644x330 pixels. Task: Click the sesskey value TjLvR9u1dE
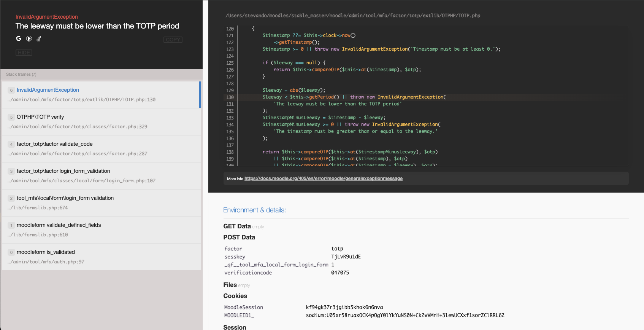pyautogui.click(x=346, y=257)
